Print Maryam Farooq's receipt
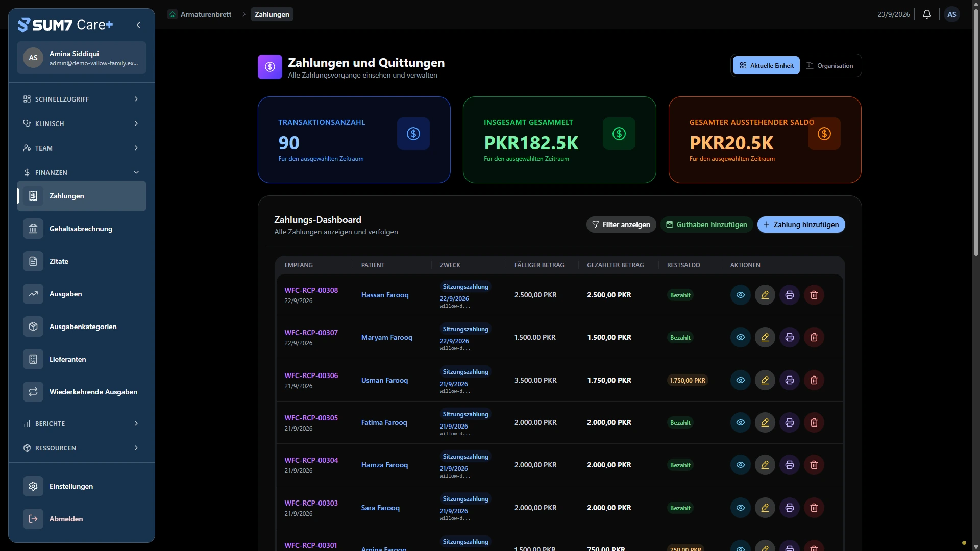The image size is (980, 551). pos(790,337)
